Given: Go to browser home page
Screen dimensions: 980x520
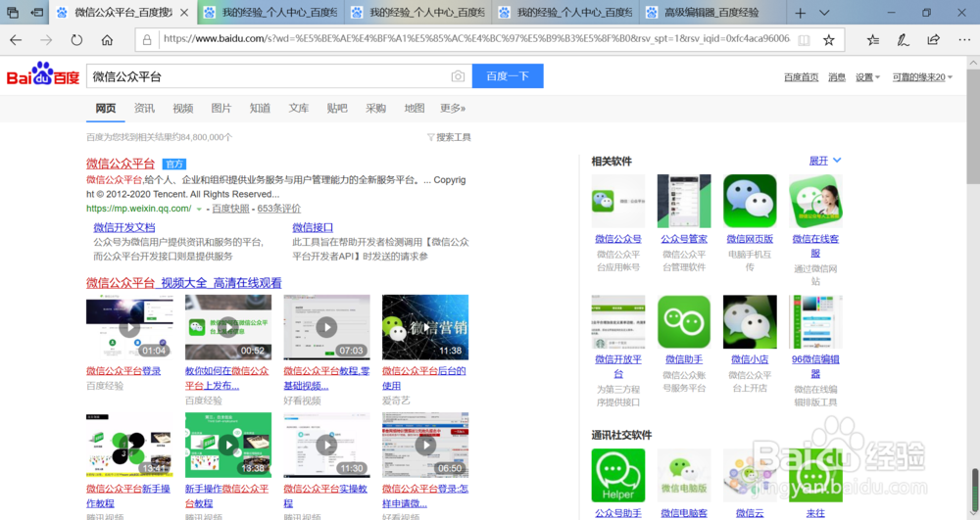Looking at the screenshot, I should (x=107, y=40).
